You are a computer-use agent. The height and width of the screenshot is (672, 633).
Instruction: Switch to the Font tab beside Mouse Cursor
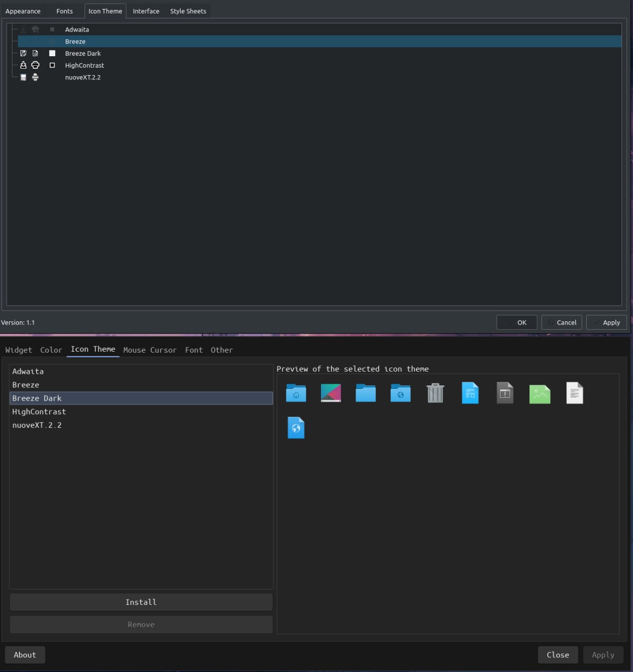tap(194, 350)
